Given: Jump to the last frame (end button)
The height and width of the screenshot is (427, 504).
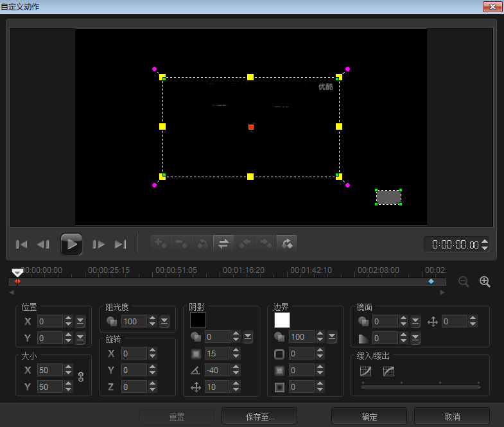Looking at the screenshot, I should [121, 245].
